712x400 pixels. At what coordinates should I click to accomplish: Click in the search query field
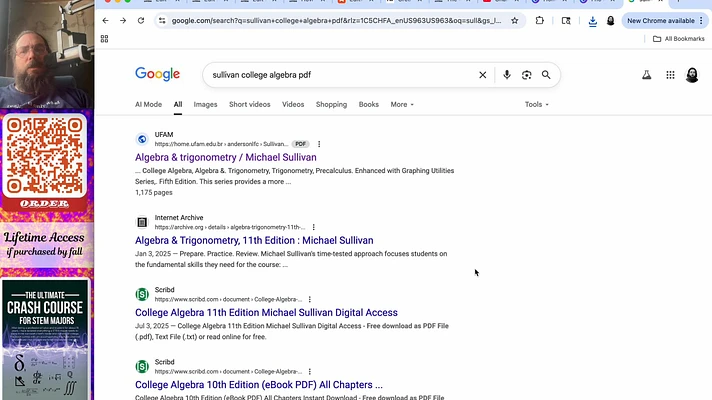341,75
